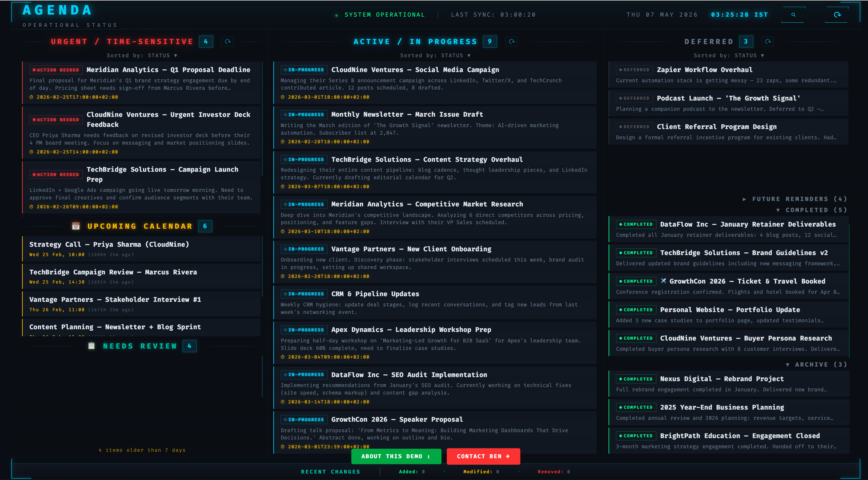Click ACTION NEEDED badge on Meridian Q1 Proposal

56,70
